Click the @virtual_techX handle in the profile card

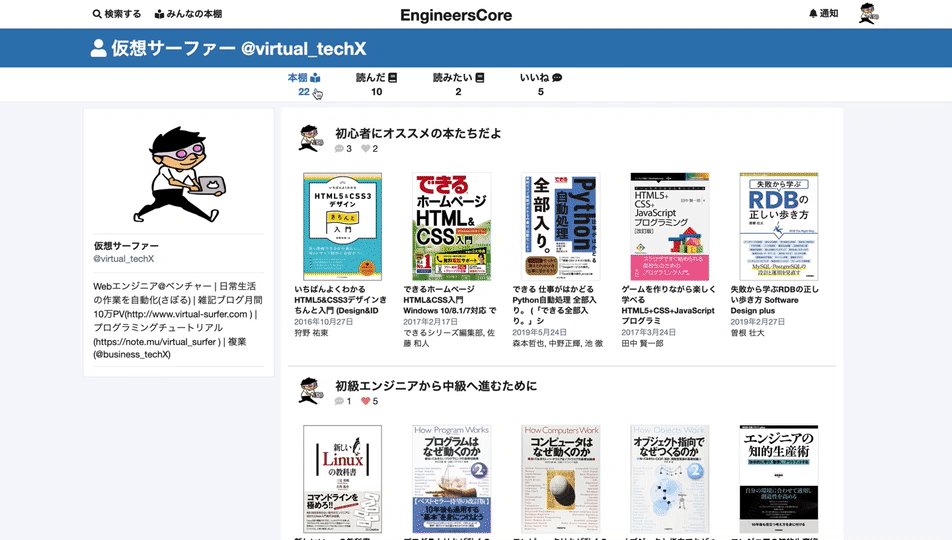click(x=123, y=259)
